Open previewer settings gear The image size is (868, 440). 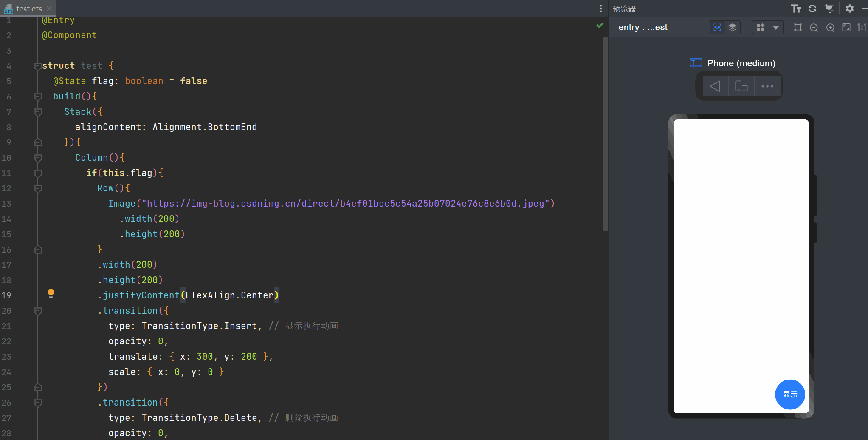[x=850, y=9]
